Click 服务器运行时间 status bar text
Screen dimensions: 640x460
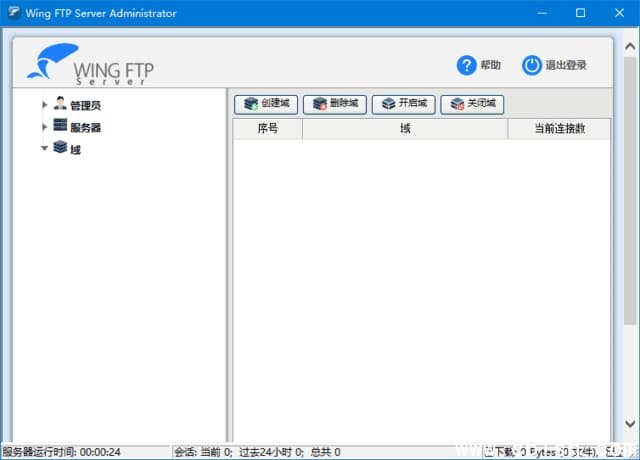tap(61, 452)
